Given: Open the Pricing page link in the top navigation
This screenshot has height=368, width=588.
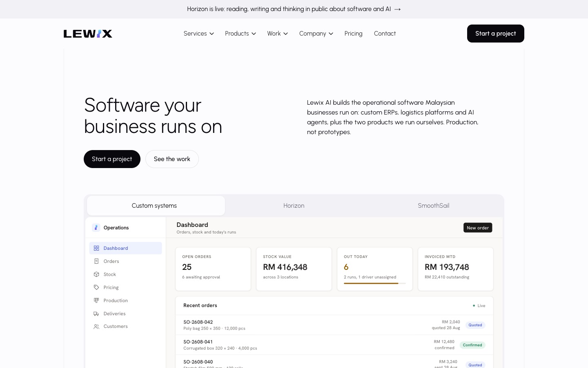Looking at the screenshot, I should tap(353, 34).
